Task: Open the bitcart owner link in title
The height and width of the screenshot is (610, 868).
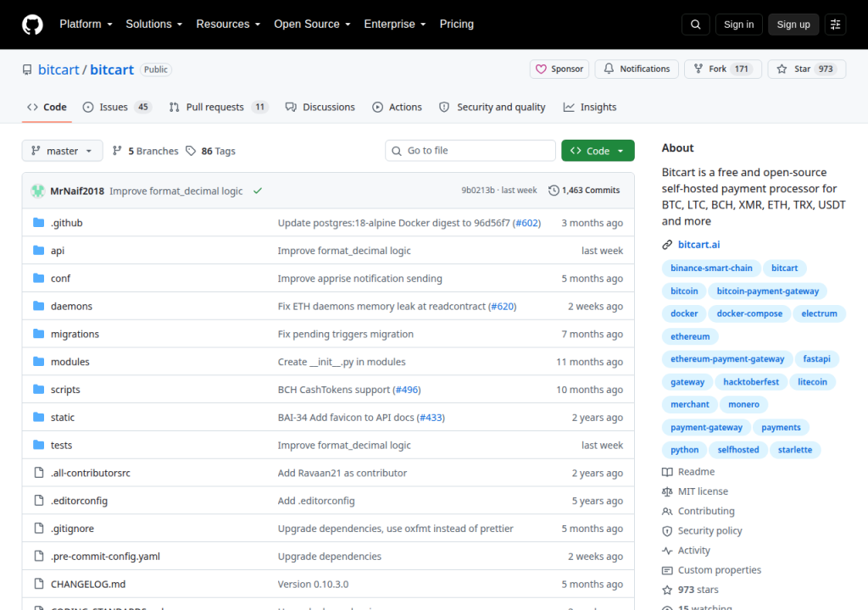Action: coord(58,69)
